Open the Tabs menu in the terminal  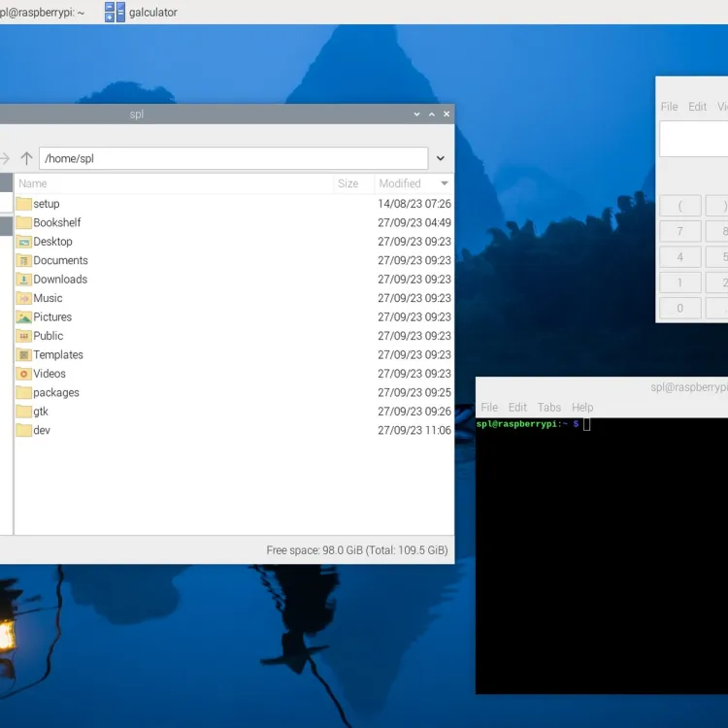[549, 407]
